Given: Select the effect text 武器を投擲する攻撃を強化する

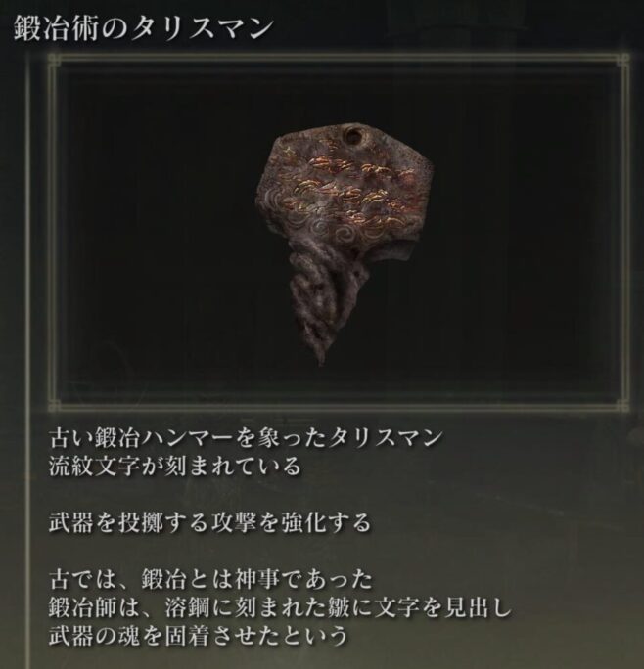Looking at the screenshot, I should point(209,522).
